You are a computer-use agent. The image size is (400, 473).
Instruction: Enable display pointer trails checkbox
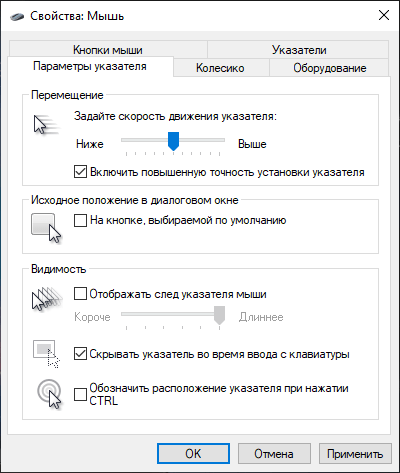(80, 294)
